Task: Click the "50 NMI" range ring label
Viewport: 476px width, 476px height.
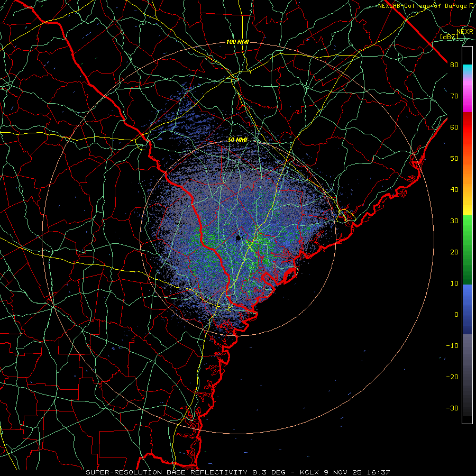Action: (237, 140)
